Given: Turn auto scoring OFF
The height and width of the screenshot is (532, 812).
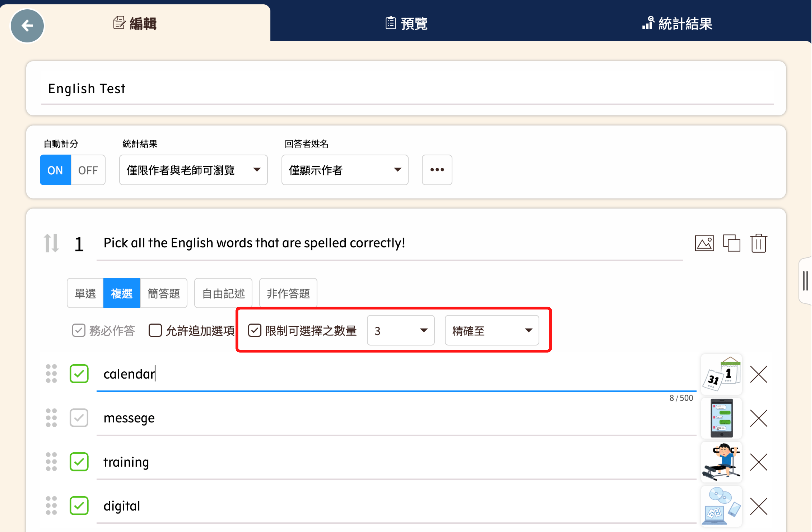Looking at the screenshot, I should [88, 170].
